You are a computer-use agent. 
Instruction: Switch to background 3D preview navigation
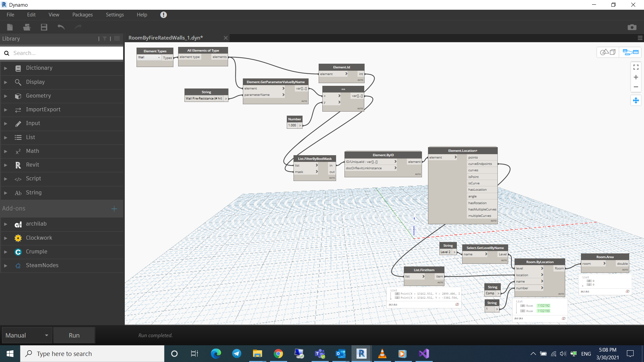(608, 52)
